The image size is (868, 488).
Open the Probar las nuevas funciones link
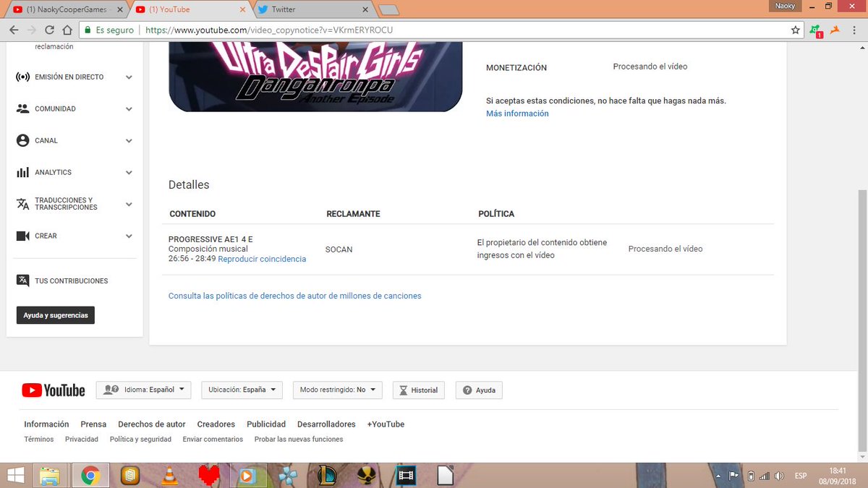pyautogui.click(x=299, y=439)
